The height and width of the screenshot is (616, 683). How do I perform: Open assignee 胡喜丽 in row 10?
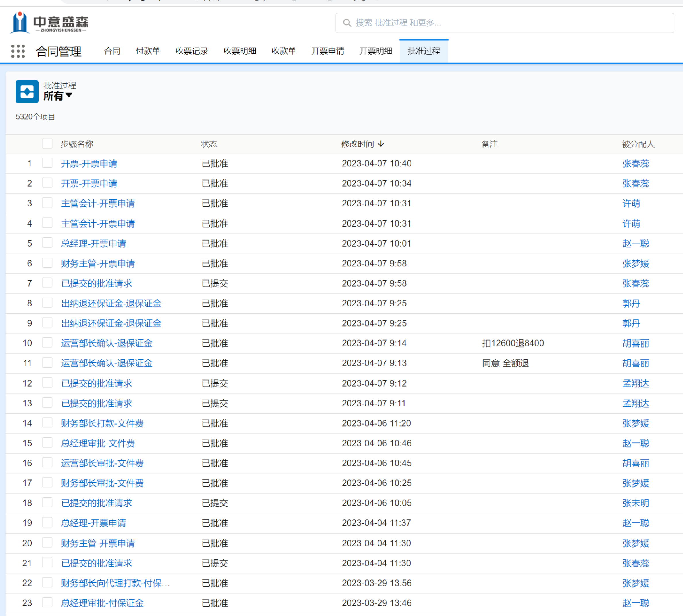635,343
